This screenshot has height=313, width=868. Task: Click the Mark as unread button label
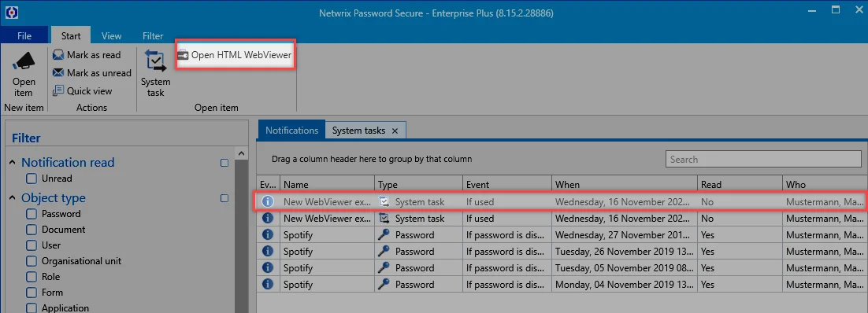pyautogui.click(x=100, y=73)
